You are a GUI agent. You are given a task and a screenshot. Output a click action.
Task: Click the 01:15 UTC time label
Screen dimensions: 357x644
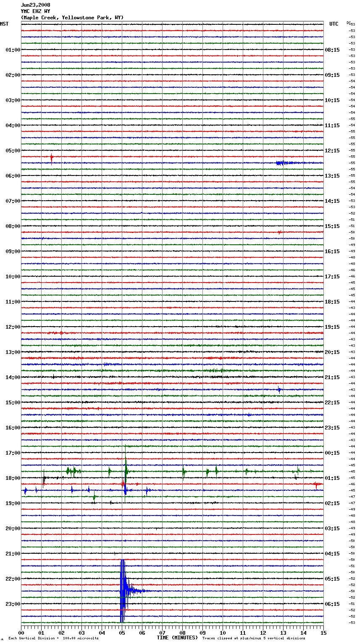tap(332, 478)
